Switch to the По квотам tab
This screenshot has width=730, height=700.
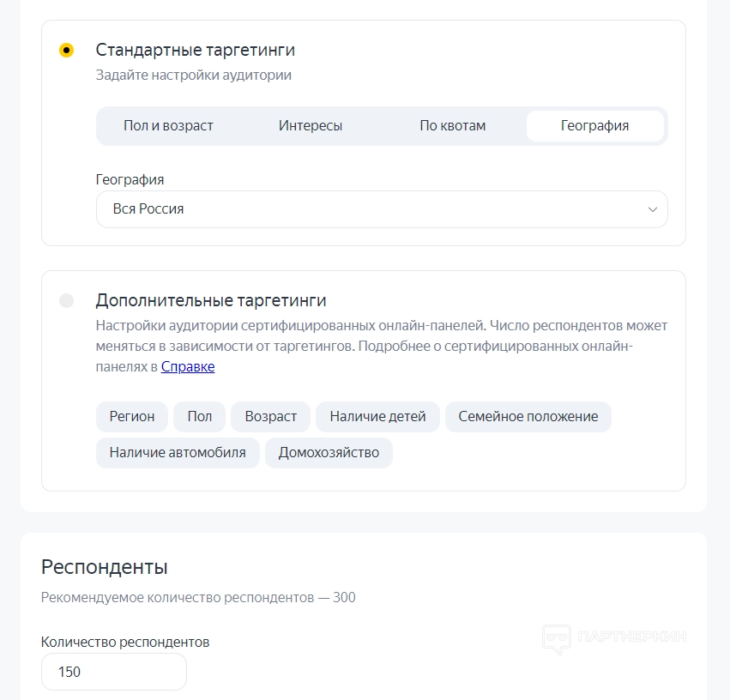[x=452, y=126]
